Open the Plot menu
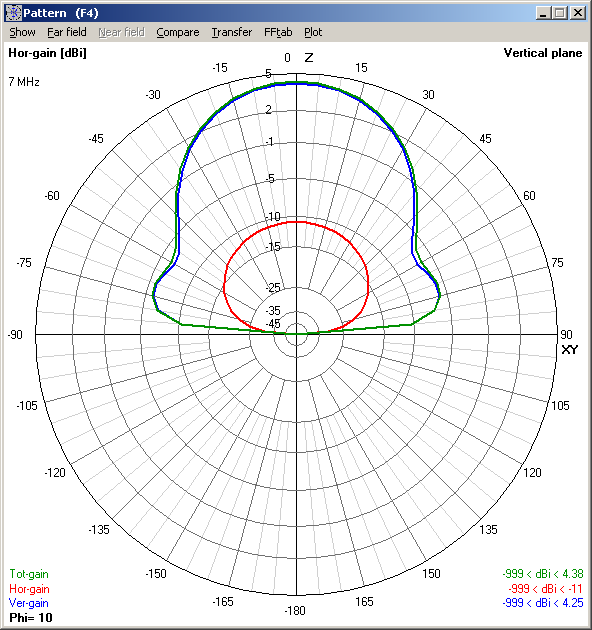592x630 pixels. point(313,32)
